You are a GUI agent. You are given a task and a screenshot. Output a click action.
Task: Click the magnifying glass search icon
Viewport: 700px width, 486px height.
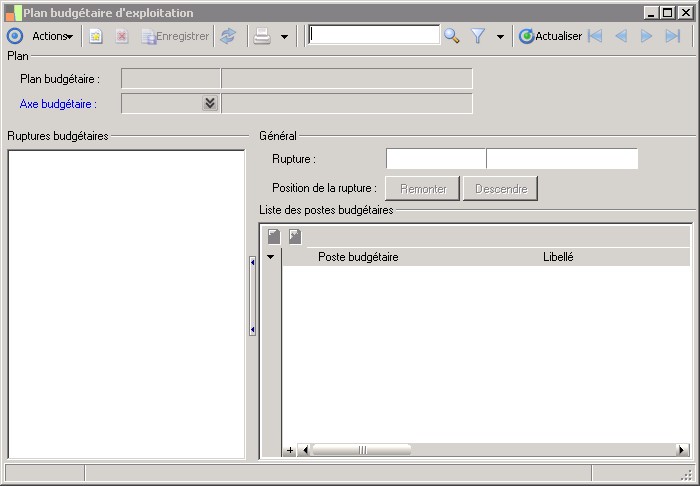[x=452, y=36]
